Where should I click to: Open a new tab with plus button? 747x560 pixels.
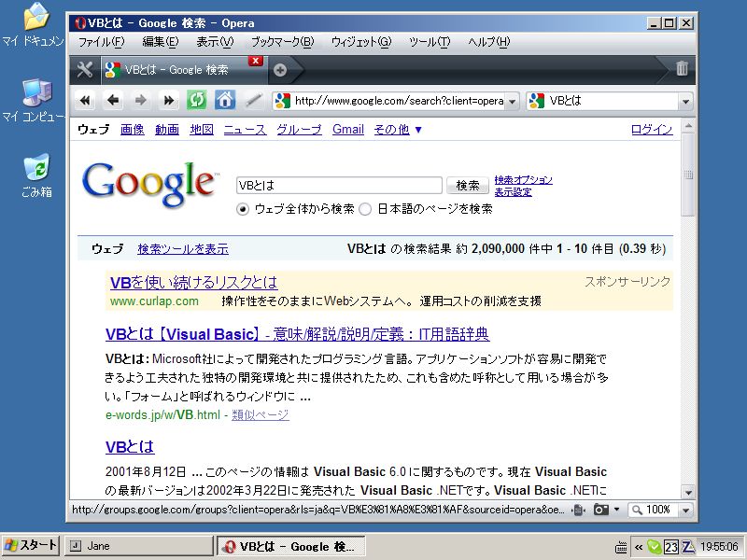[279, 69]
